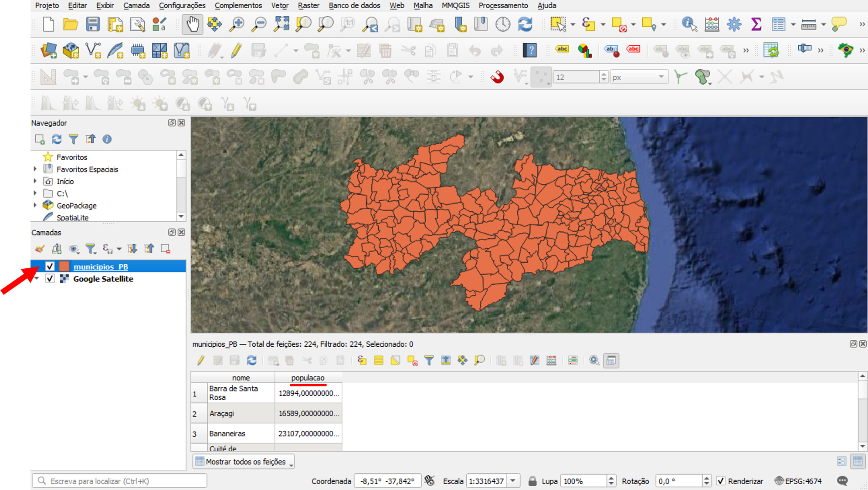
Task: Refresh the Navegador browser panel
Action: click(x=57, y=139)
